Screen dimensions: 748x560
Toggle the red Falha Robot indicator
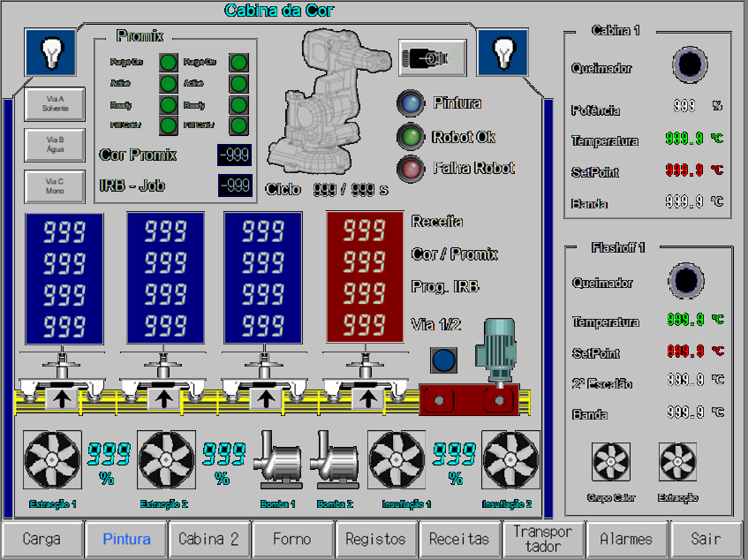(410, 168)
